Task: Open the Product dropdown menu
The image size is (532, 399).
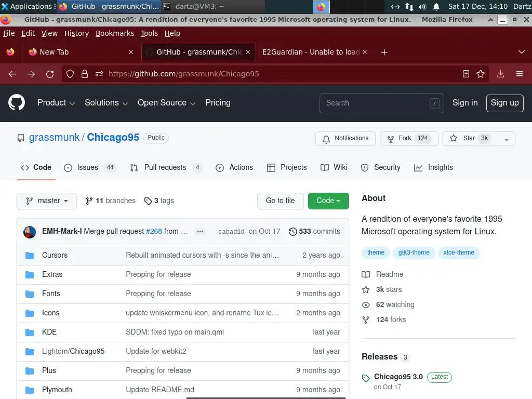Action: click(x=56, y=103)
